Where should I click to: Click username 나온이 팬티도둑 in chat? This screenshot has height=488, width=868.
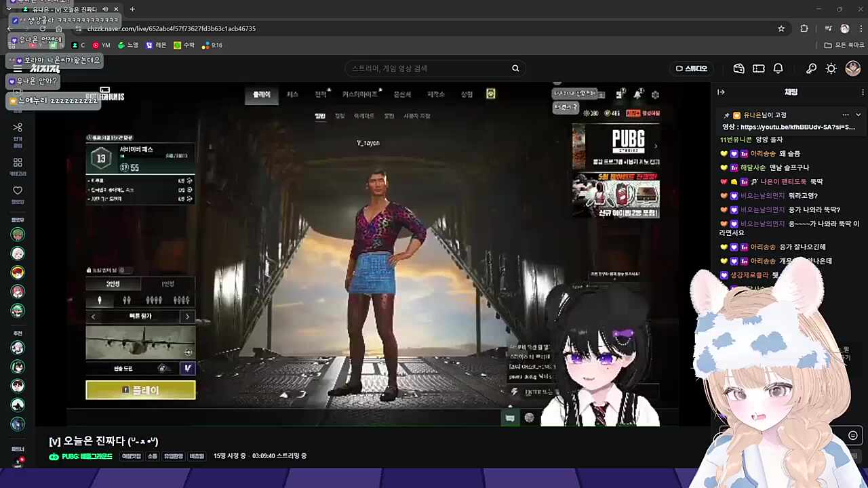pos(783,182)
